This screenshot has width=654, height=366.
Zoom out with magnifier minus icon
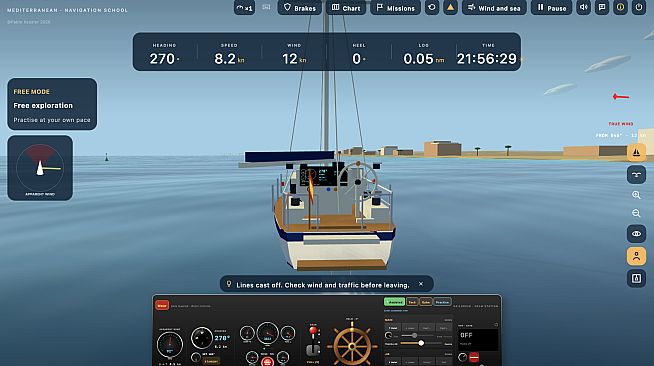(636, 213)
